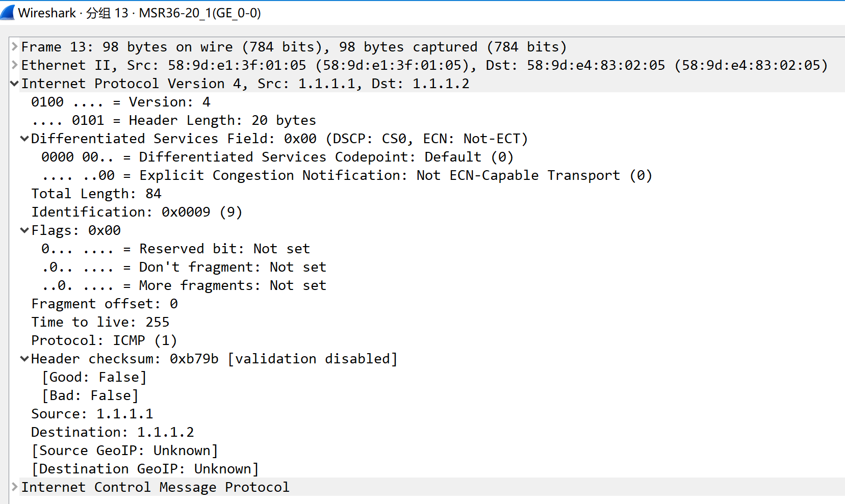Collapse the Differentiated Services Field node
This screenshot has width=845, height=504.
[x=24, y=139]
